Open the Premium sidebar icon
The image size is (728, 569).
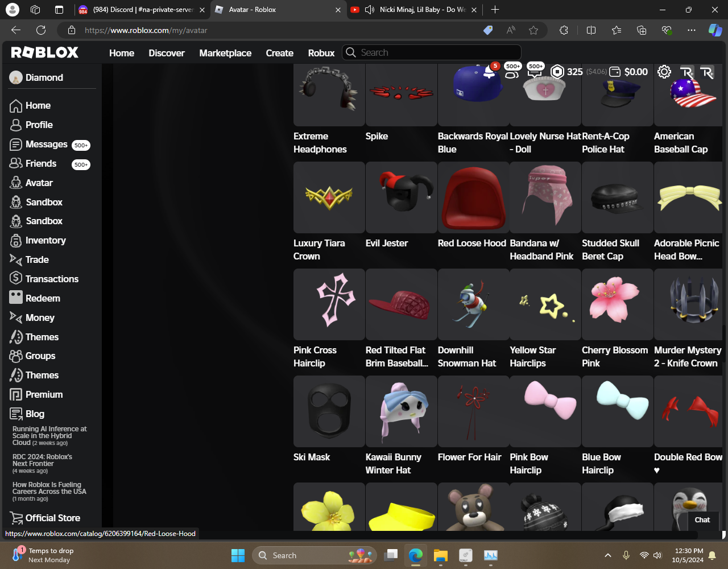tap(16, 395)
